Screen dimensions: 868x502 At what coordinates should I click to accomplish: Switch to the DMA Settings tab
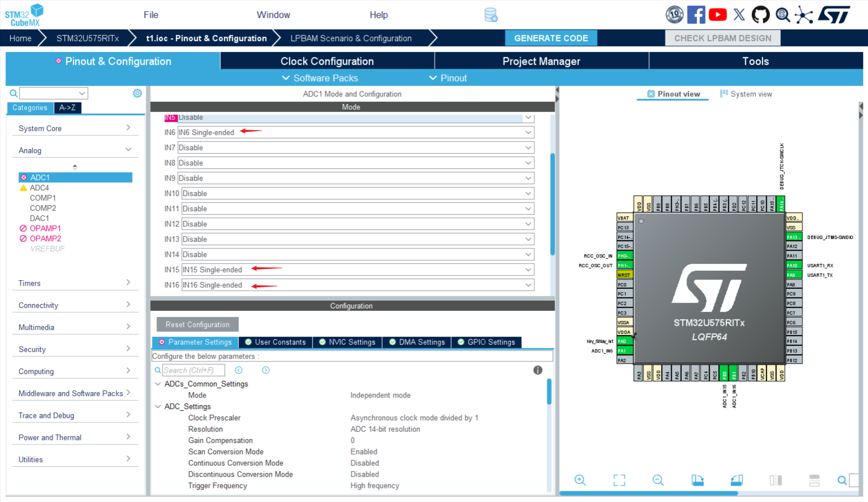(x=417, y=342)
